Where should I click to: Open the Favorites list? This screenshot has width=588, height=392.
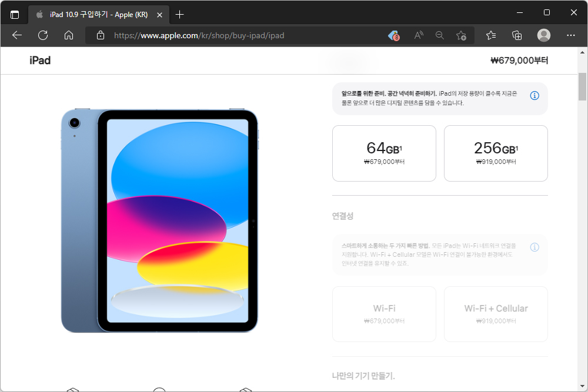coord(491,35)
